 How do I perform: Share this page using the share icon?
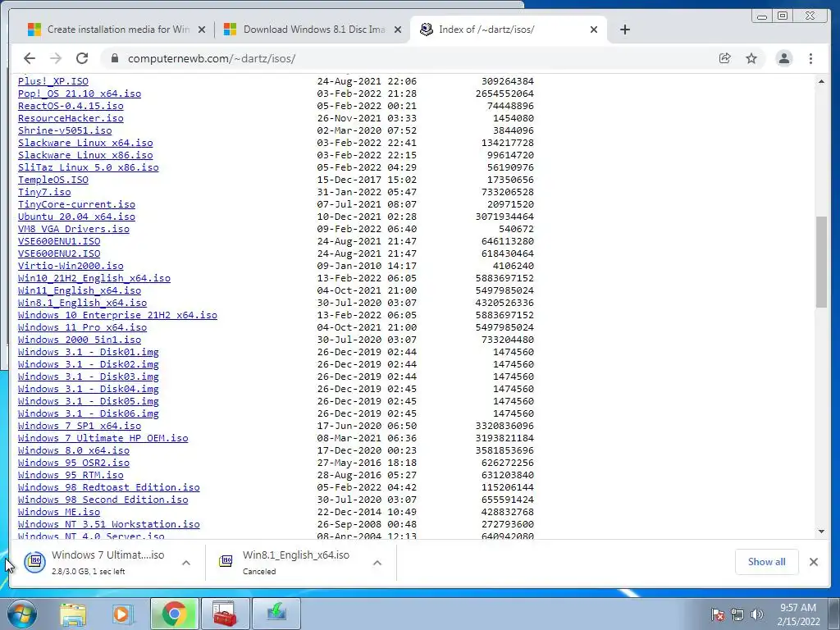725,58
